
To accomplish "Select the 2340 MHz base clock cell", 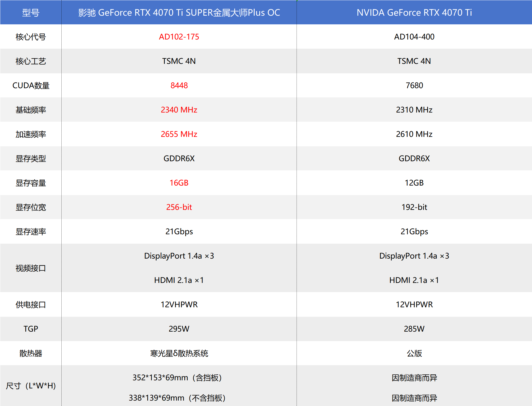I will click(x=179, y=110).
